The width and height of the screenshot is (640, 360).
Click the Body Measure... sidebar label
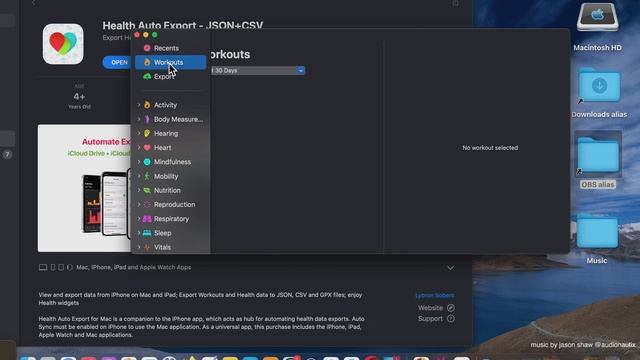click(x=178, y=119)
